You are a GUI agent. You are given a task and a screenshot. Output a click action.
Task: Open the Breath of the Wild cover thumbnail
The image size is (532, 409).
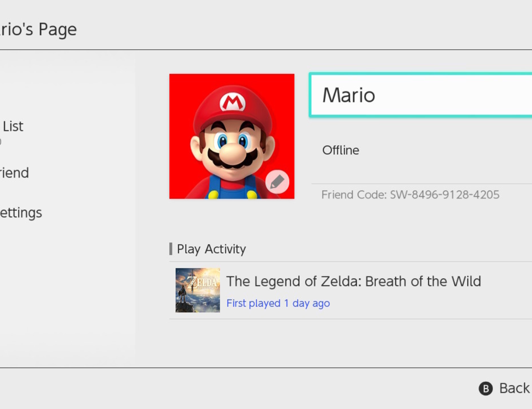[198, 290]
